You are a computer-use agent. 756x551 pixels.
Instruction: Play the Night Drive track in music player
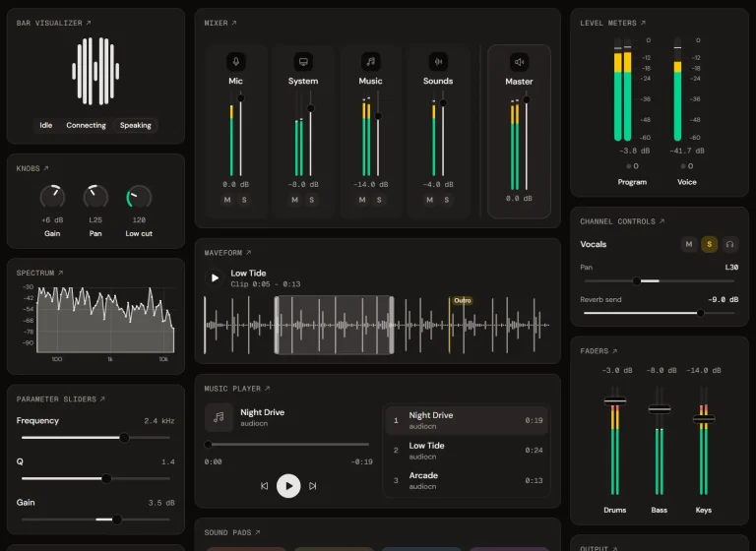point(288,486)
